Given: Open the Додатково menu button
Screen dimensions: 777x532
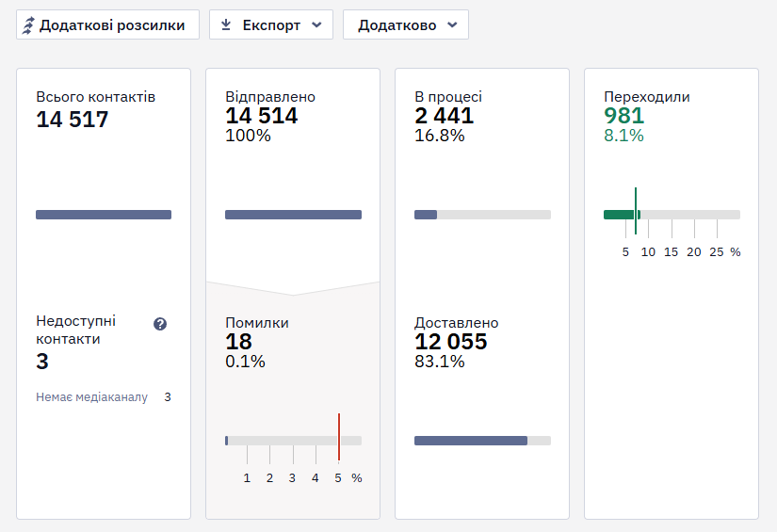Looking at the screenshot, I should point(406,24).
